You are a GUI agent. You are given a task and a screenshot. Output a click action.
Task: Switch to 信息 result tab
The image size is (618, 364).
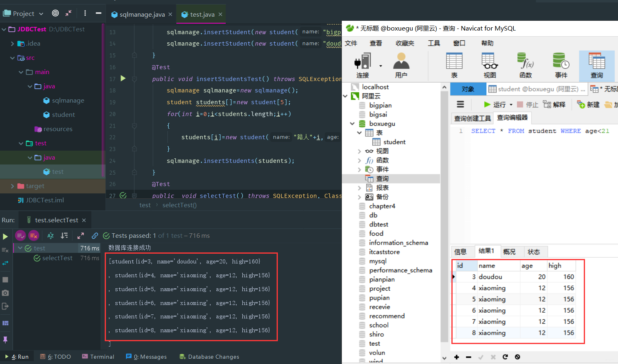click(x=461, y=252)
